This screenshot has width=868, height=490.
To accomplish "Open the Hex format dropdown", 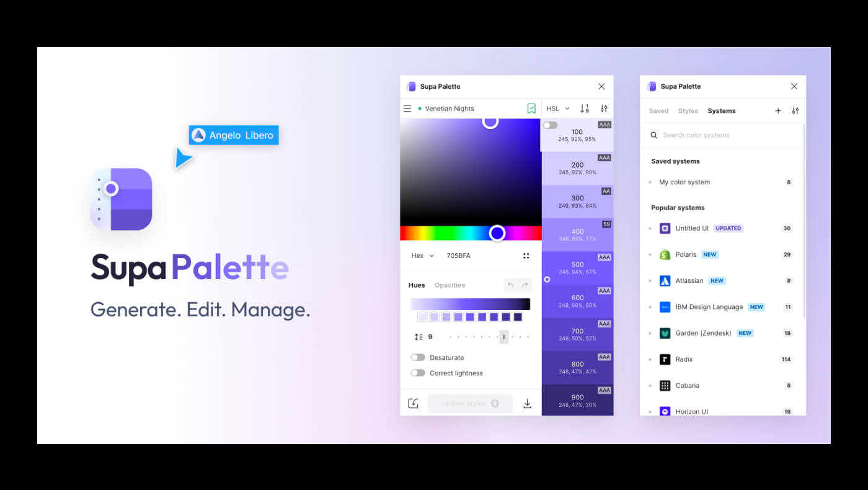I will pyautogui.click(x=423, y=256).
